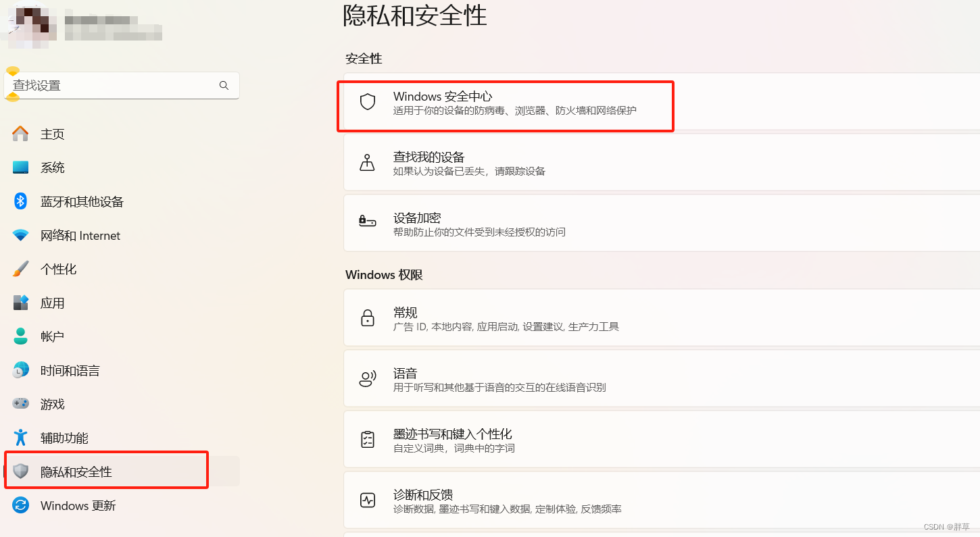Click text 如果认为设备已丢失，请跟踪设备
Screen dimensions: 980x537
point(469,172)
